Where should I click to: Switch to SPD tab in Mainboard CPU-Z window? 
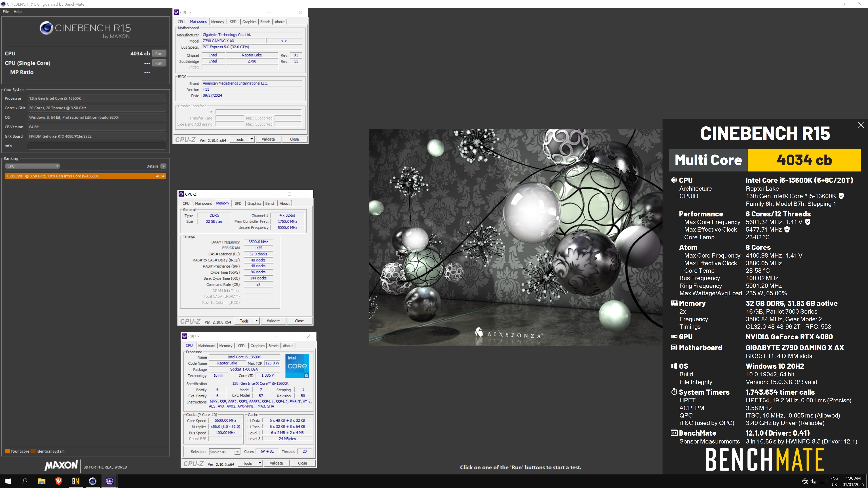pyautogui.click(x=233, y=22)
